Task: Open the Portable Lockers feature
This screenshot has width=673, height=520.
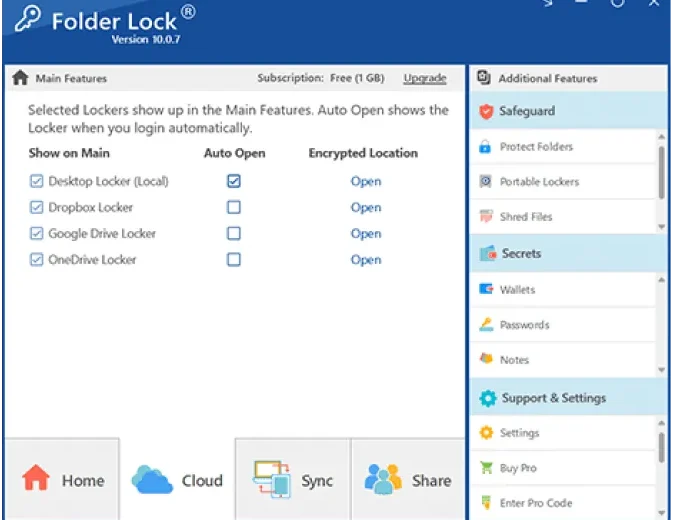Action: (x=564, y=181)
